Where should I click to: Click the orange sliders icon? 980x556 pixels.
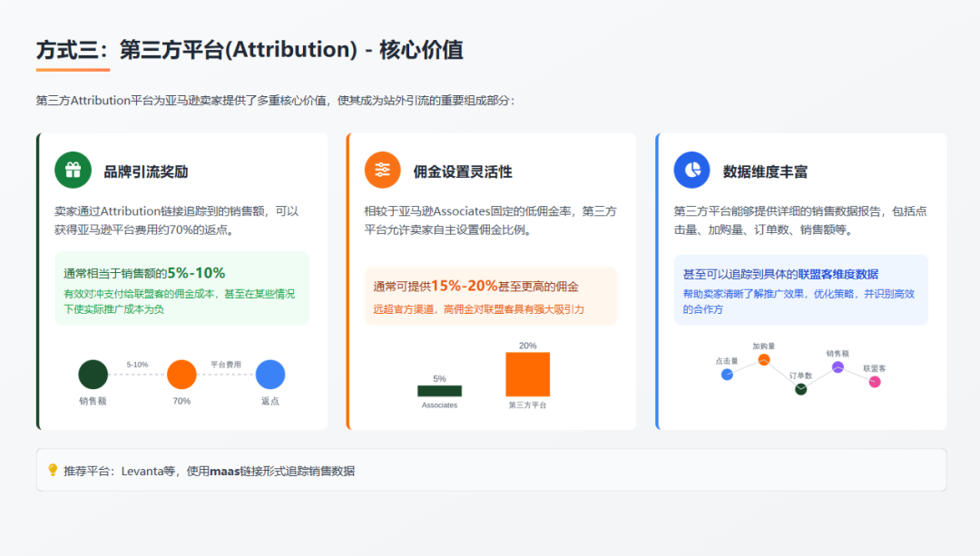[383, 170]
